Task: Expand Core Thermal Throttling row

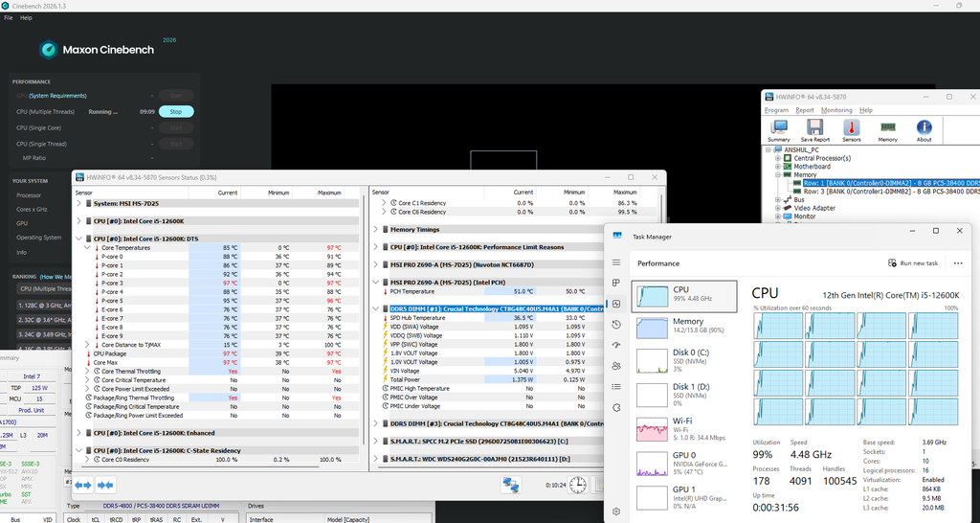Action: (87, 371)
